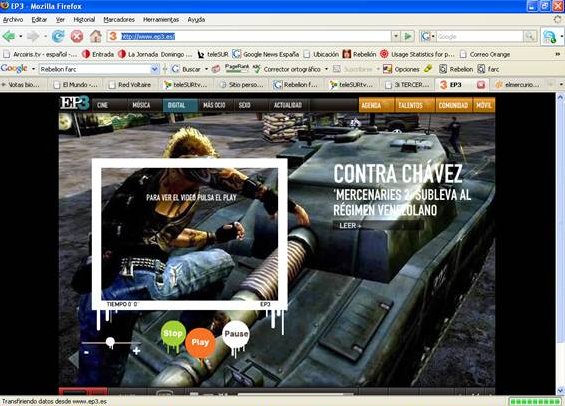565x406 pixels.
Task: Stop loading with the red X icon
Action: 77,36
